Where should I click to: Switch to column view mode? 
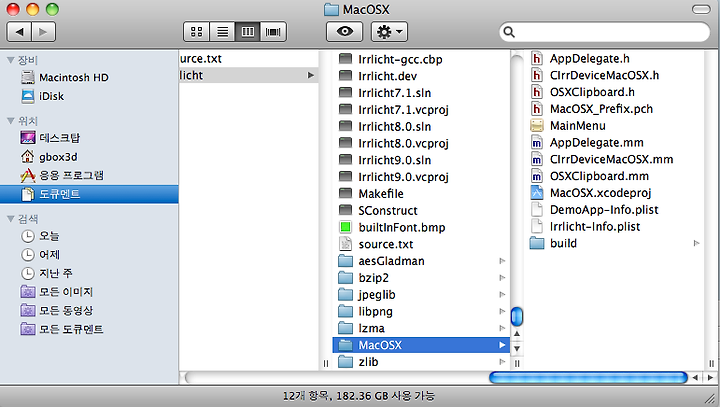pos(248,32)
